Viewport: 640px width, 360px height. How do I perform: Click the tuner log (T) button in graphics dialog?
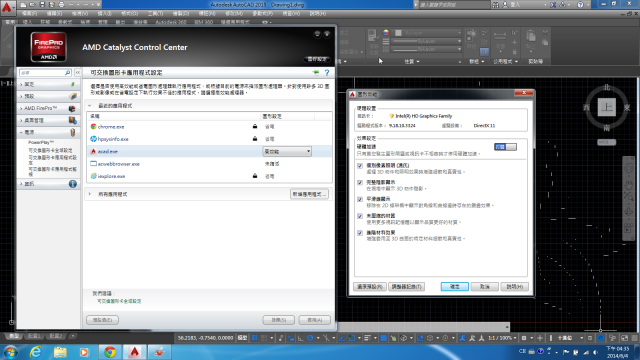[407, 287]
